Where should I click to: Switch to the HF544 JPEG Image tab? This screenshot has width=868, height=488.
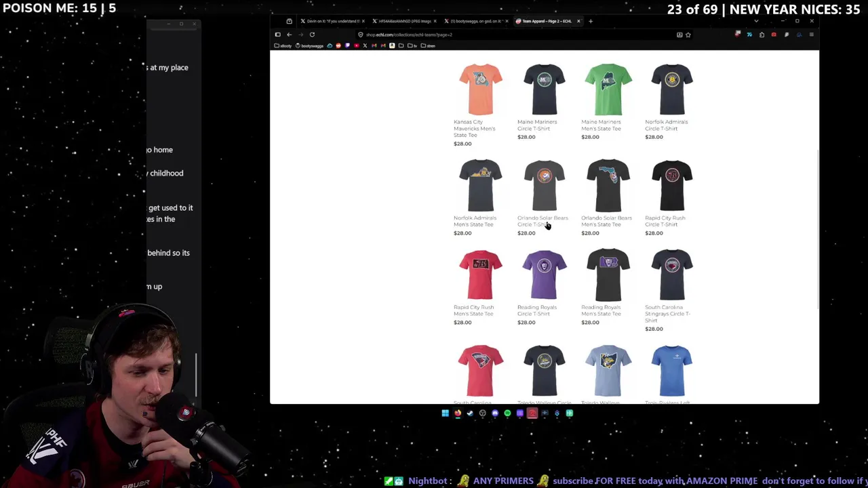(404, 21)
